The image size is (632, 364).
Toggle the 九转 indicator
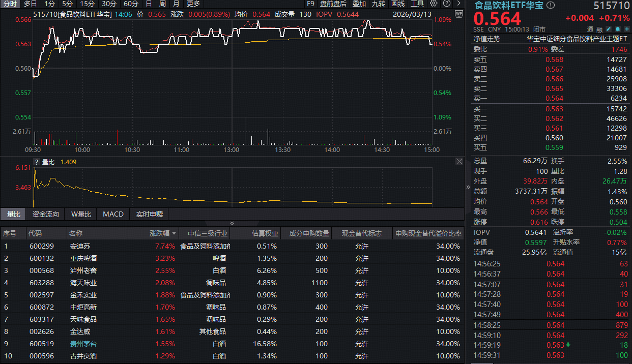point(378,4)
